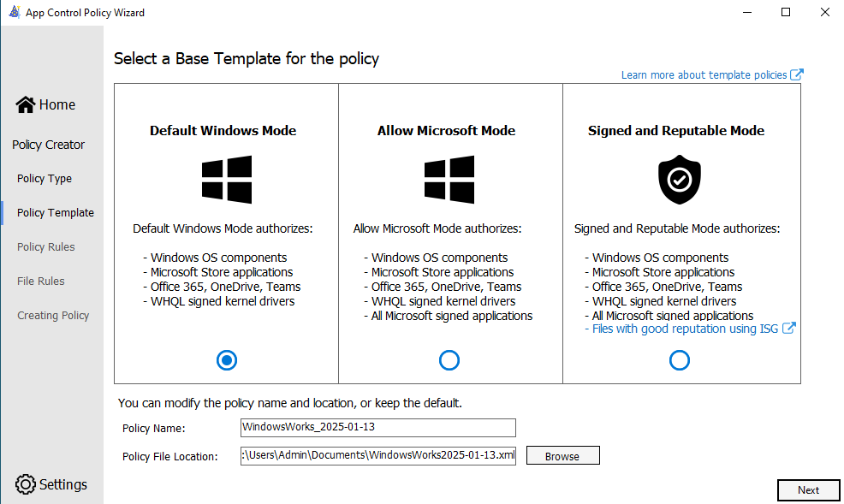Choose the Signed and Reputable Mode radio button
Screen dimensions: 844x504
pos(679,360)
